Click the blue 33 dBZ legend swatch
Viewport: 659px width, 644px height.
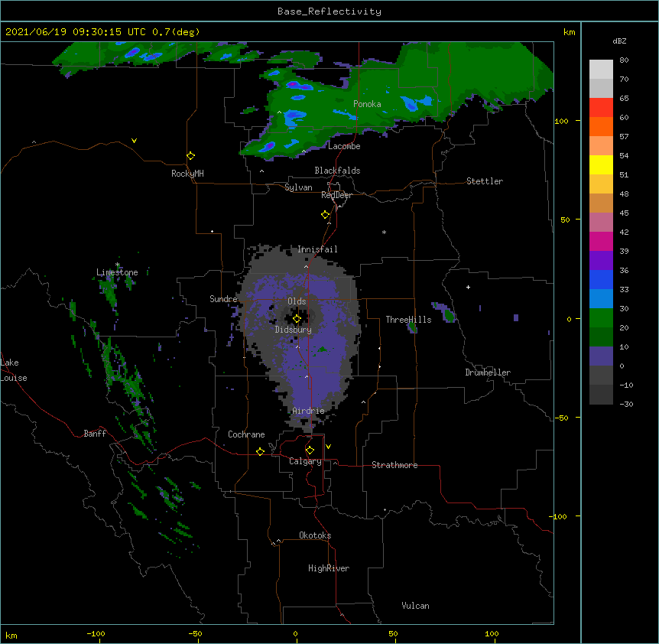(601, 279)
